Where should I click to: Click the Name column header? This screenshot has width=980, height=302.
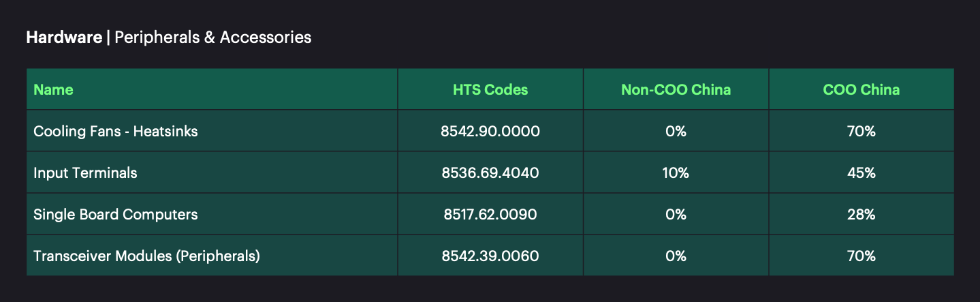click(x=53, y=89)
